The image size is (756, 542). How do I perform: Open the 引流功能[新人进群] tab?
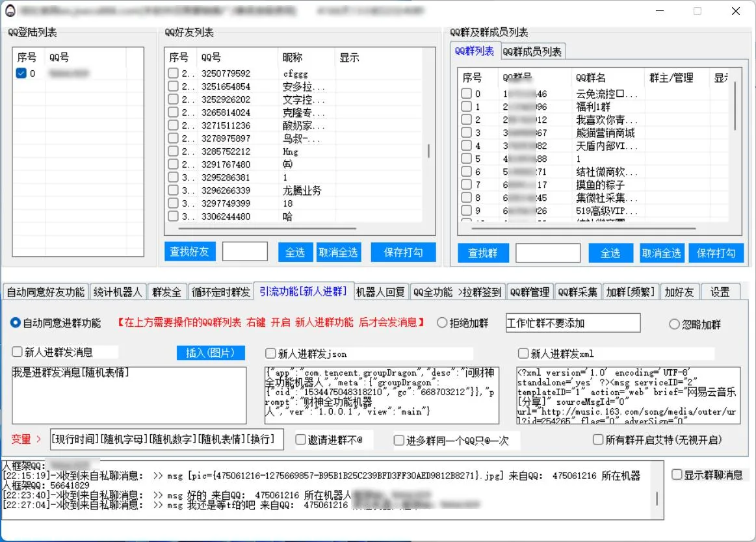(x=304, y=291)
